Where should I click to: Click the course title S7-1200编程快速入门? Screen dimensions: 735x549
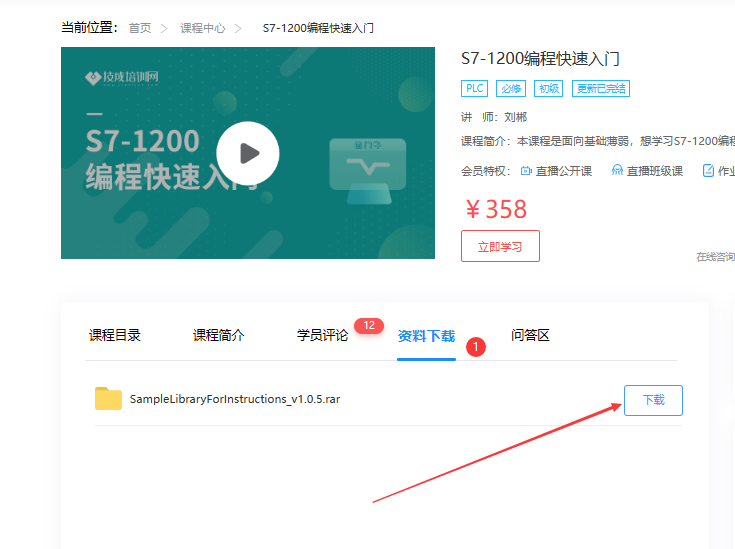click(x=540, y=59)
